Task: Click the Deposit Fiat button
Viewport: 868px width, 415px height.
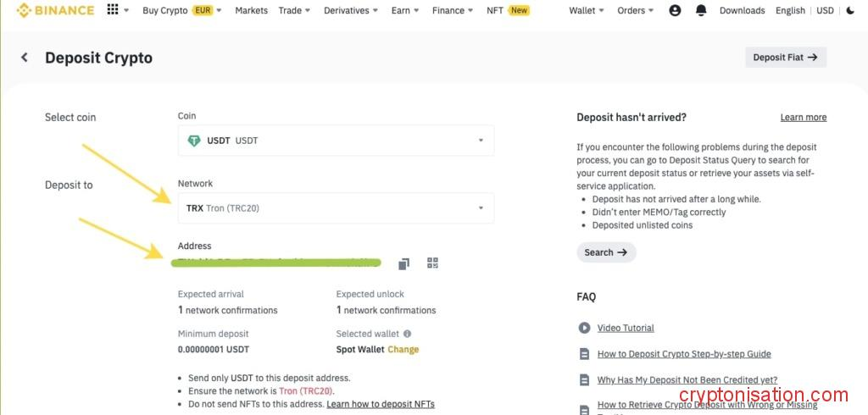Action: click(785, 58)
